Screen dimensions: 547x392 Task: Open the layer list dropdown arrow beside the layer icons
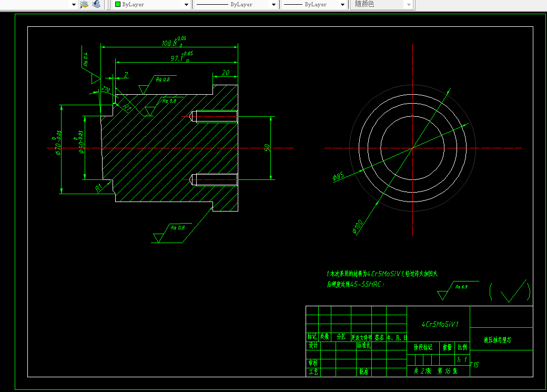(74, 5)
